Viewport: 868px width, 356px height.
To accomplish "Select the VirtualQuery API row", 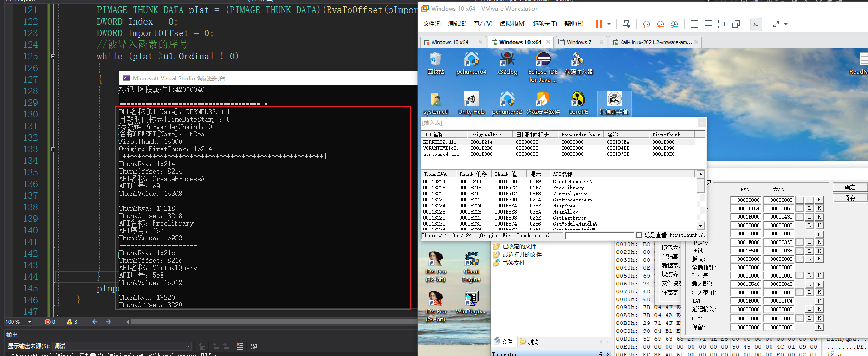I will point(559,194).
